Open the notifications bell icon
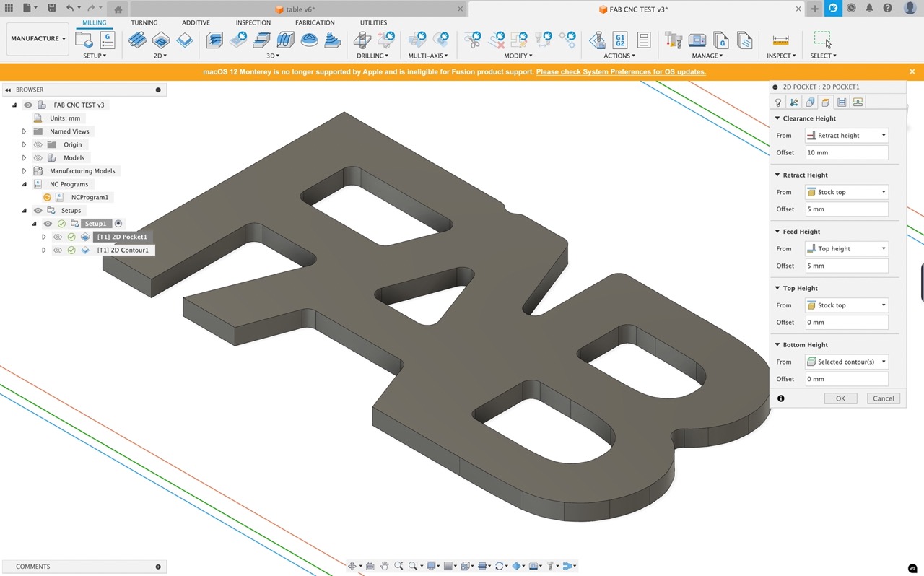 pos(869,9)
